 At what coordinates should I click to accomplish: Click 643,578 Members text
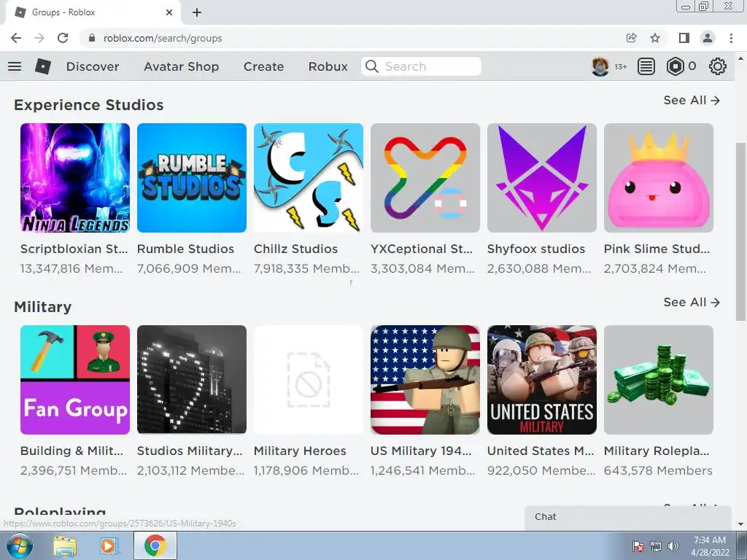[658, 470]
